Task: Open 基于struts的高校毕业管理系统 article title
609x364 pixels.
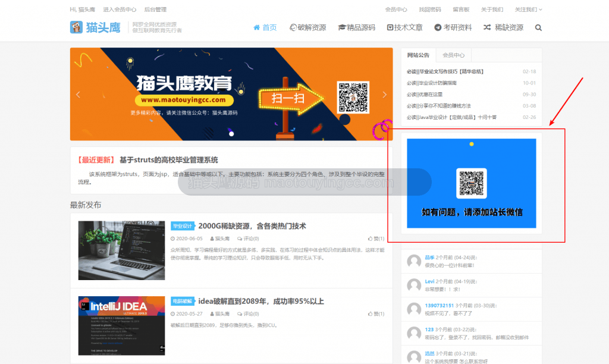Action: click(168, 160)
